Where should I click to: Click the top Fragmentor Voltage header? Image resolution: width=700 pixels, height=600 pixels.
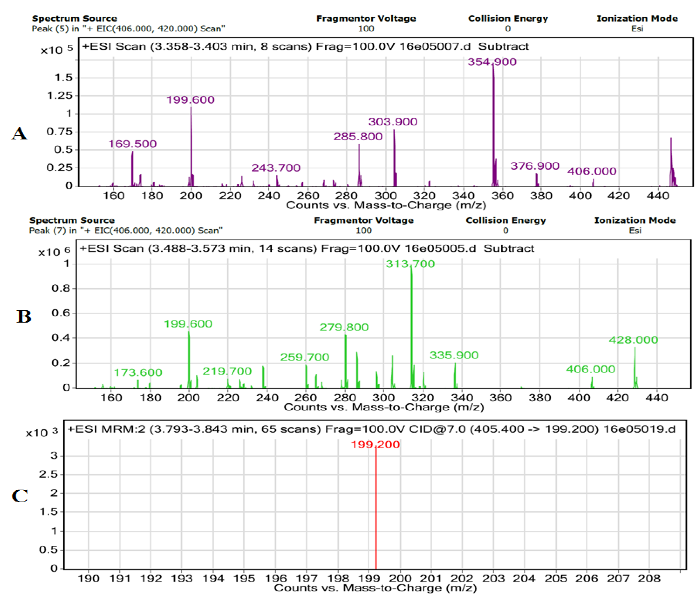[366, 18]
